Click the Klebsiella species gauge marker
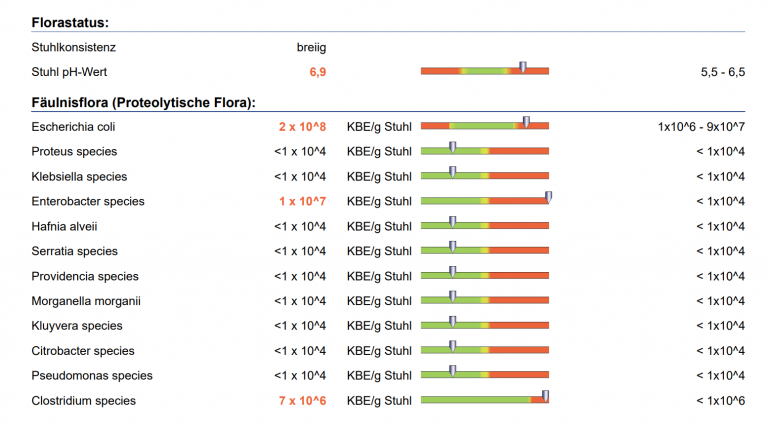Screen dimensions: 768x427 coord(452,173)
